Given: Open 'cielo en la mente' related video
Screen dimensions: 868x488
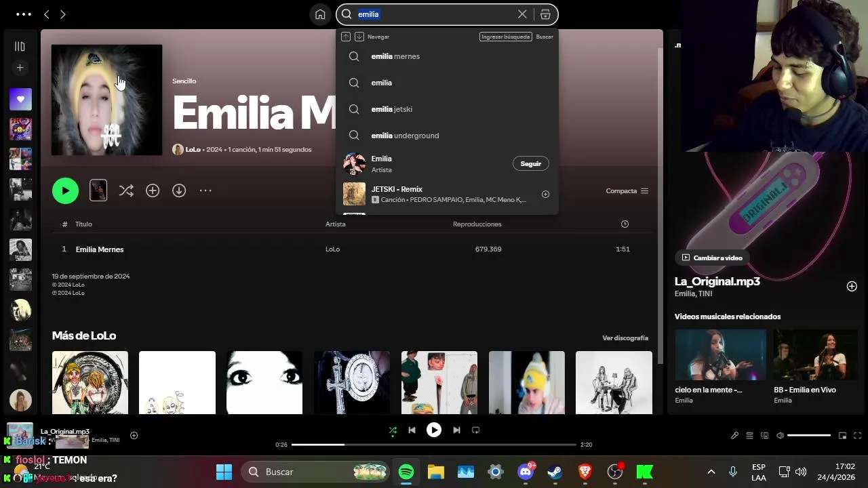Looking at the screenshot, I should tap(720, 367).
